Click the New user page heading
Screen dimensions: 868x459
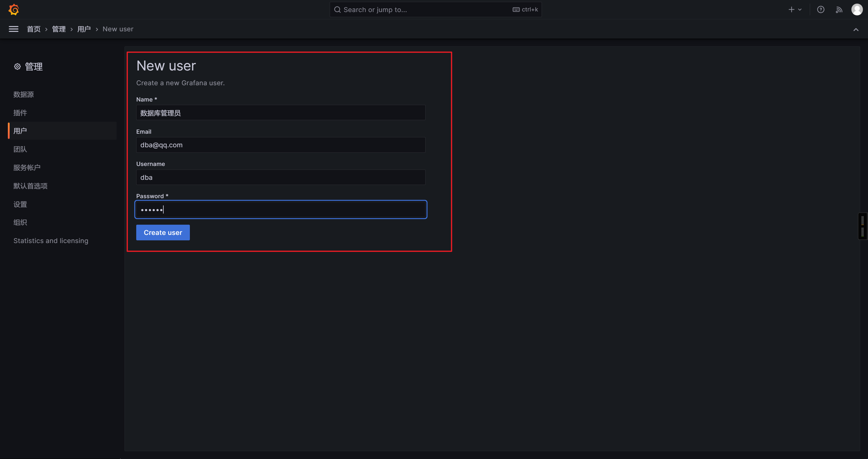tap(166, 66)
